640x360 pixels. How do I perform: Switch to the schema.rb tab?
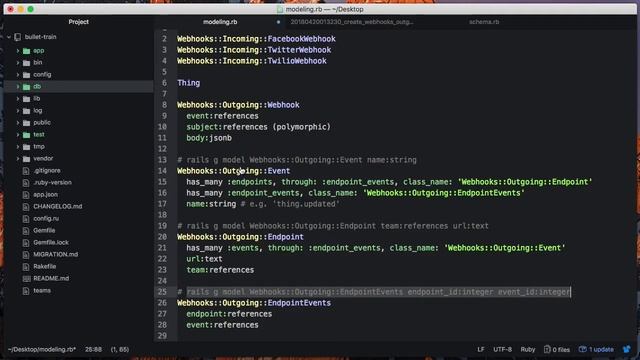[484, 22]
